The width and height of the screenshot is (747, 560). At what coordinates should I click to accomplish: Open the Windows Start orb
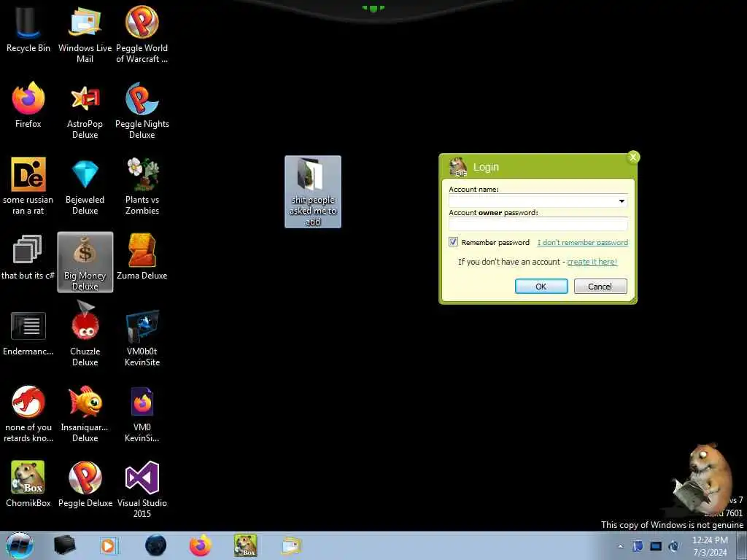[20, 545]
